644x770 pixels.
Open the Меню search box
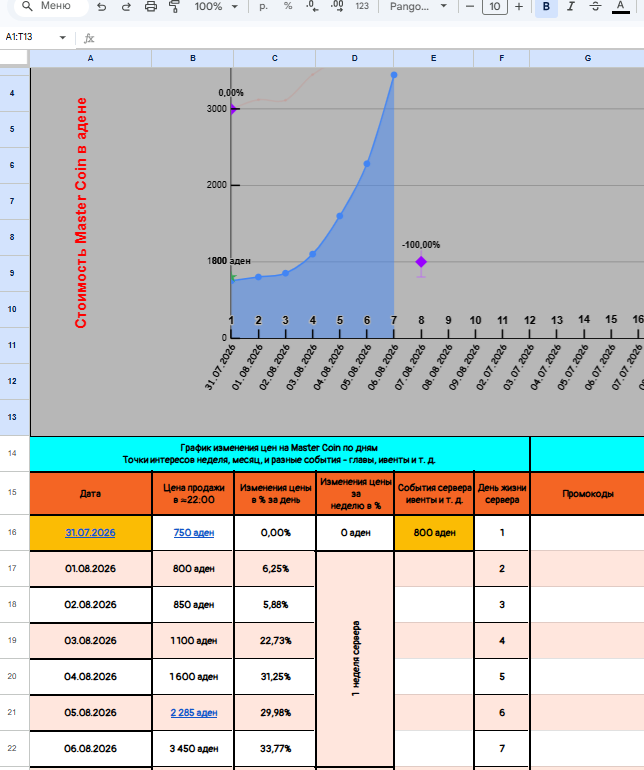point(51,6)
